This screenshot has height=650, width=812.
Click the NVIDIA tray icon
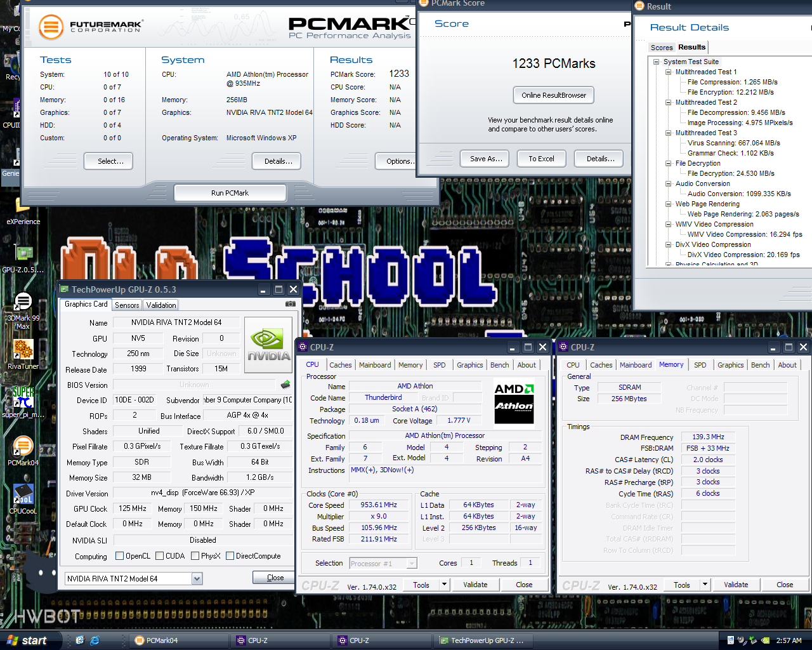point(765,640)
